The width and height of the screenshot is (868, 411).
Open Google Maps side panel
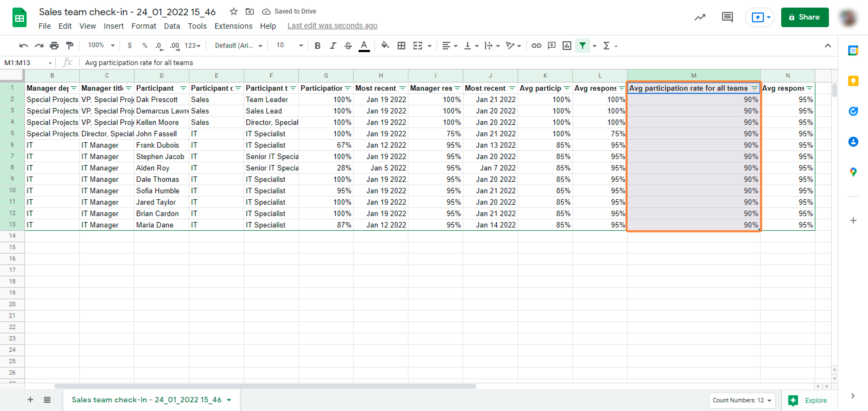pyautogui.click(x=853, y=172)
